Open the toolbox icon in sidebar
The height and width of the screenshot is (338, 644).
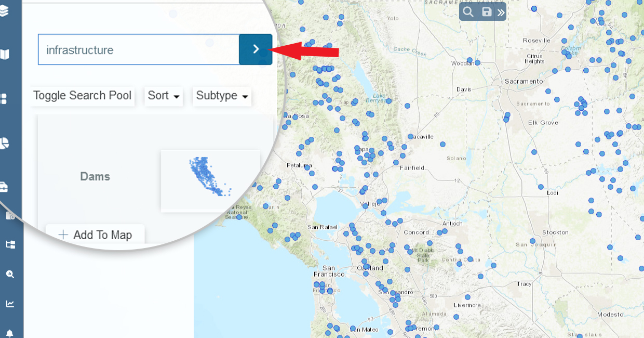pyautogui.click(x=5, y=187)
